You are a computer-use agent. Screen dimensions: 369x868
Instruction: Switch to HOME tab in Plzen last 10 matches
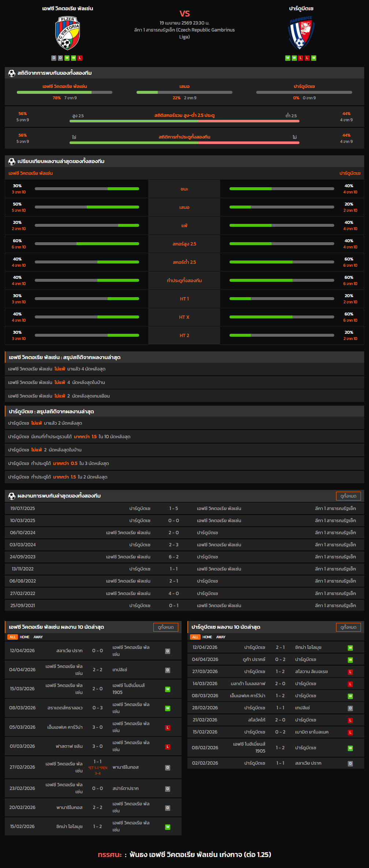click(25, 637)
